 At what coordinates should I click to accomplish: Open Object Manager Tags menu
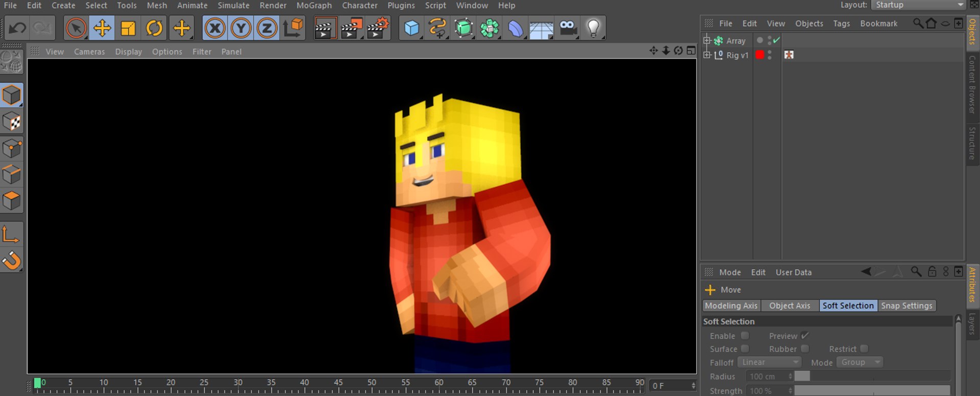841,24
